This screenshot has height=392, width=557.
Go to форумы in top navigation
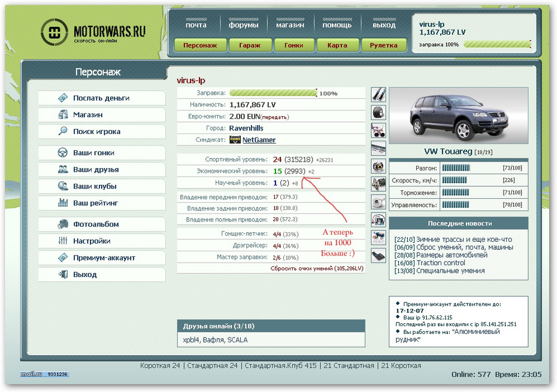(x=244, y=25)
